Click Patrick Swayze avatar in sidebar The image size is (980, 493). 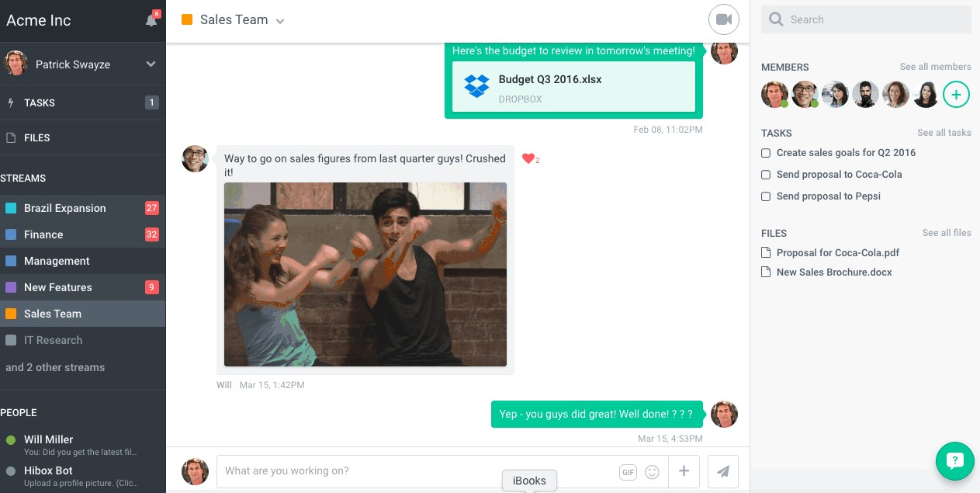pyautogui.click(x=16, y=64)
